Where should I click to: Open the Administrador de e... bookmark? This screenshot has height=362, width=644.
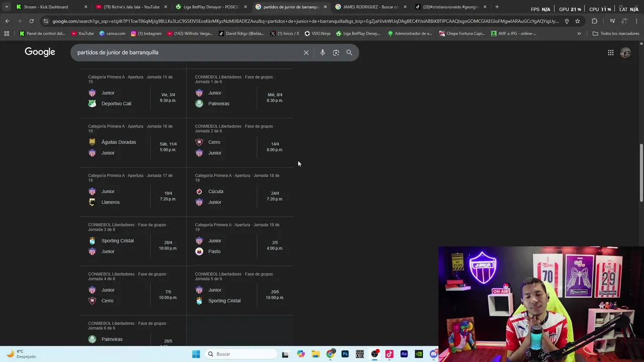coord(410,34)
